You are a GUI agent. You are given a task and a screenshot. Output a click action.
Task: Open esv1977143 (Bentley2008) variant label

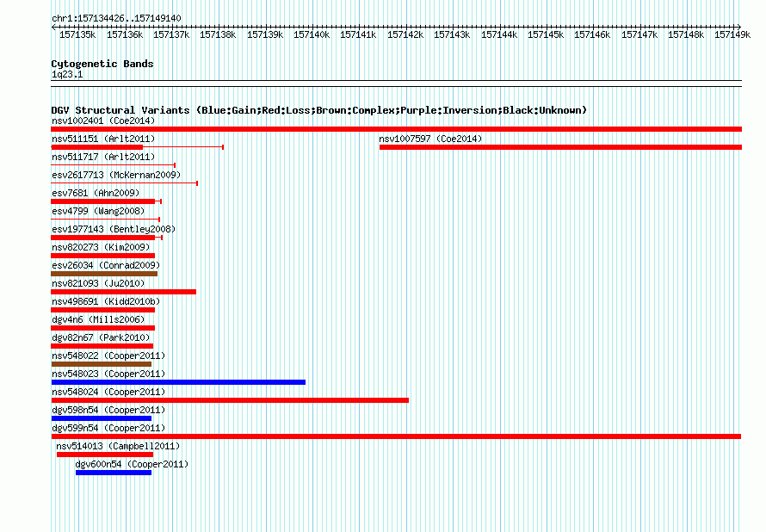114,229
